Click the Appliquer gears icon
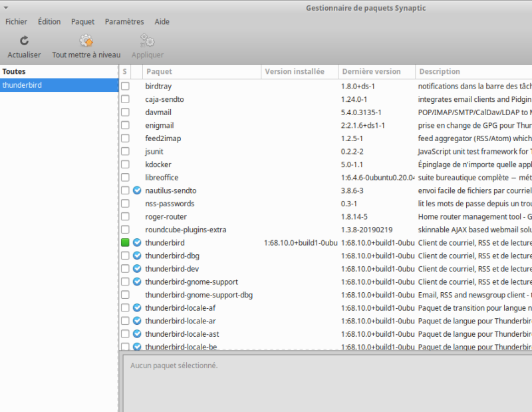532x412 pixels. (148, 41)
